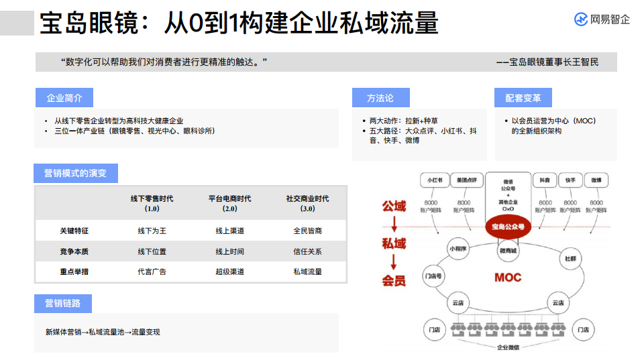
Task: Select the 方法论 section header
Action: (x=380, y=98)
